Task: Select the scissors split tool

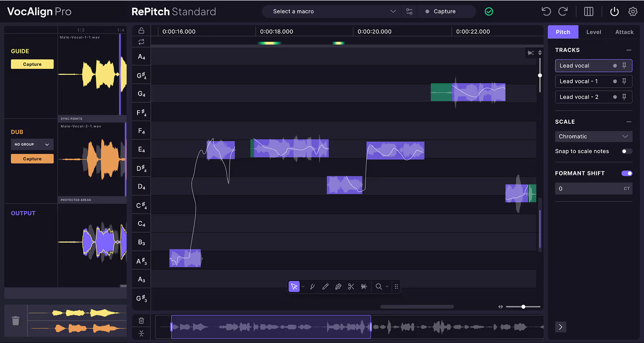Action: pyautogui.click(x=351, y=287)
